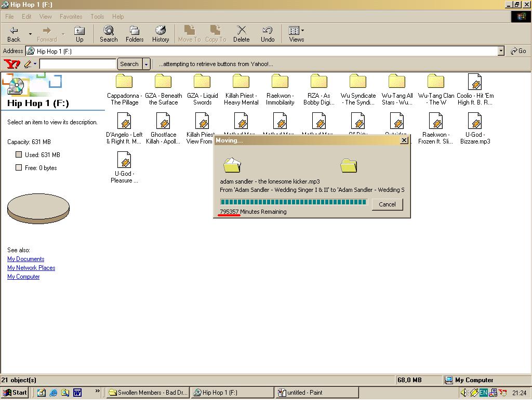Select the Cappadonna - The Pillage folder
The width and height of the screenshot is (532, 416).
coord(124,89)
